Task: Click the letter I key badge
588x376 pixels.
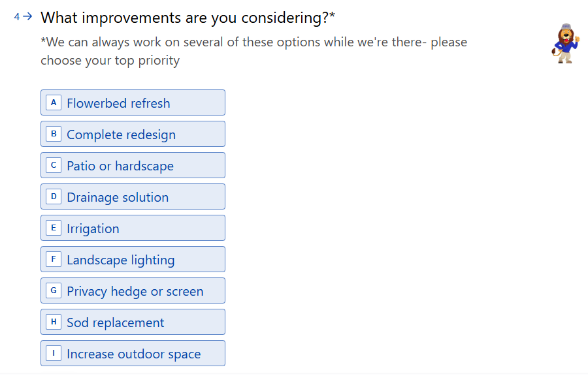Action: 54,353
